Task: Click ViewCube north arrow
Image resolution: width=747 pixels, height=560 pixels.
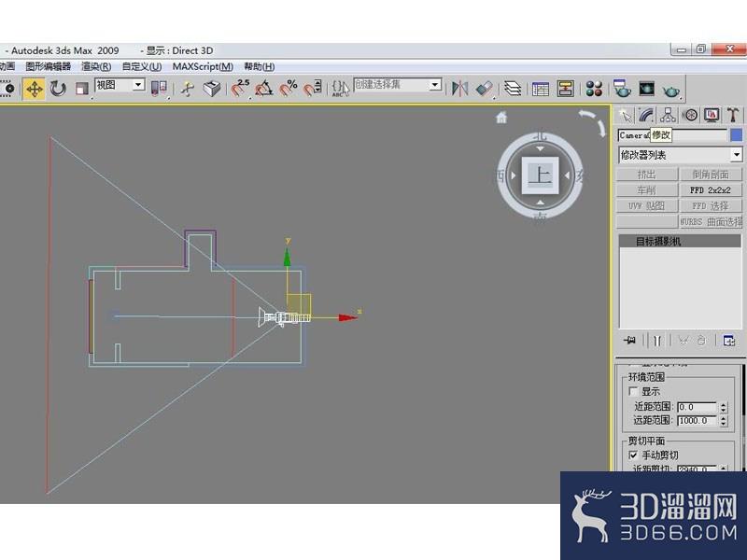Action: pos(540,148)
